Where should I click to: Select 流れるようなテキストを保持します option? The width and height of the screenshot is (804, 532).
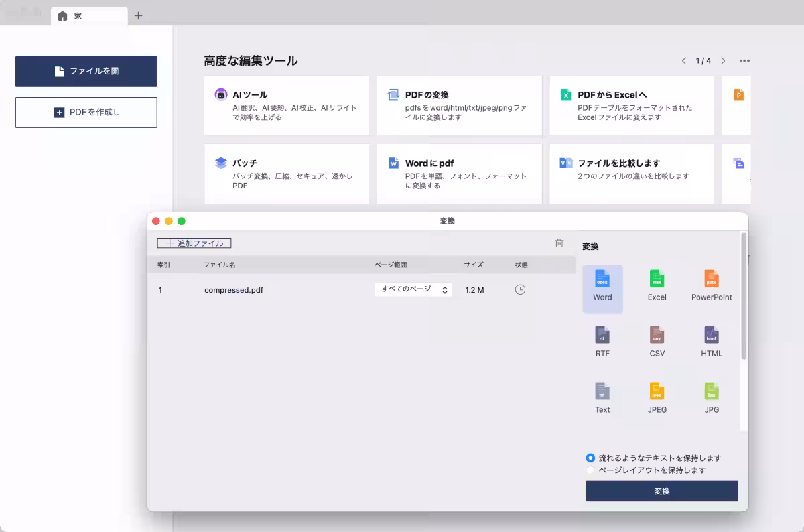590,458
